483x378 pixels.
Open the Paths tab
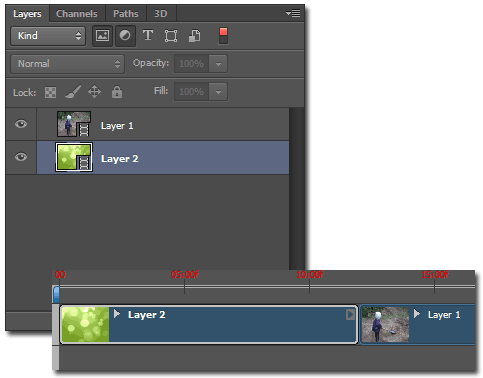[126, 14]
